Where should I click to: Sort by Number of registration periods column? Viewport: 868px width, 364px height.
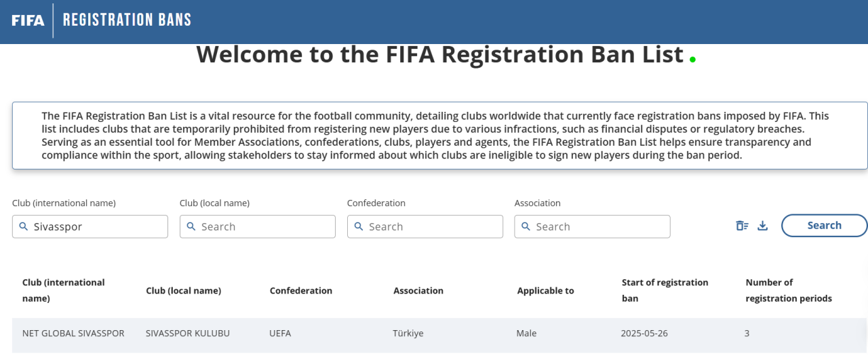pos(789,290)
